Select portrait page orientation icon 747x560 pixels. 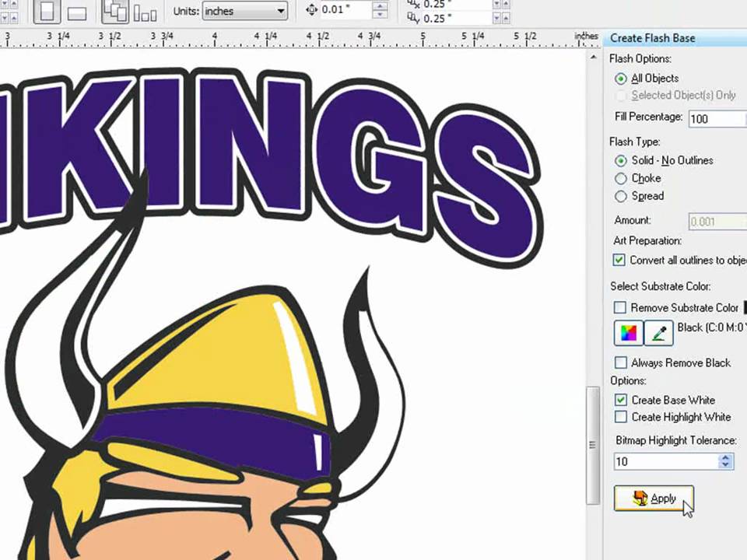pos(47,11)
